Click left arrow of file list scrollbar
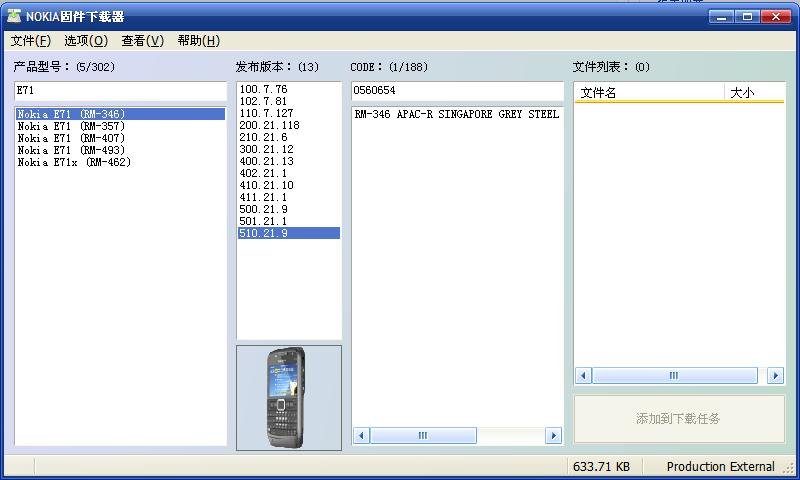Screen dimensions: 800x480 pos(583,376)
